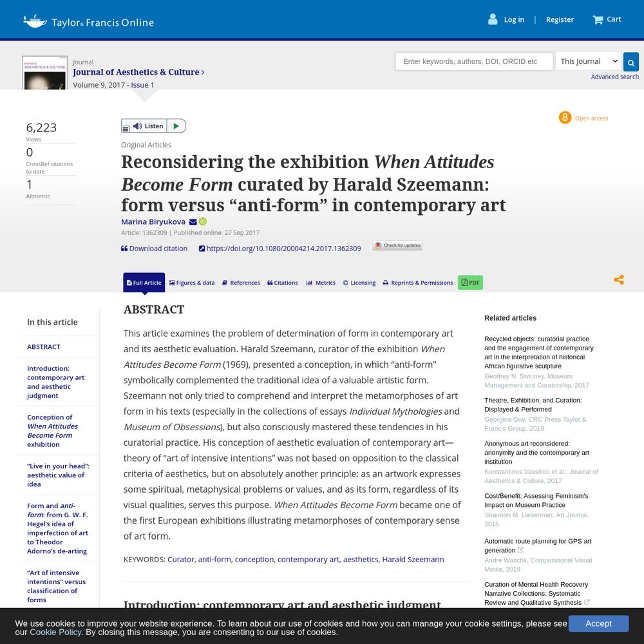Click the Listen speaker button
This screenshot has width=644, height=644.
(x=148, y=126)
